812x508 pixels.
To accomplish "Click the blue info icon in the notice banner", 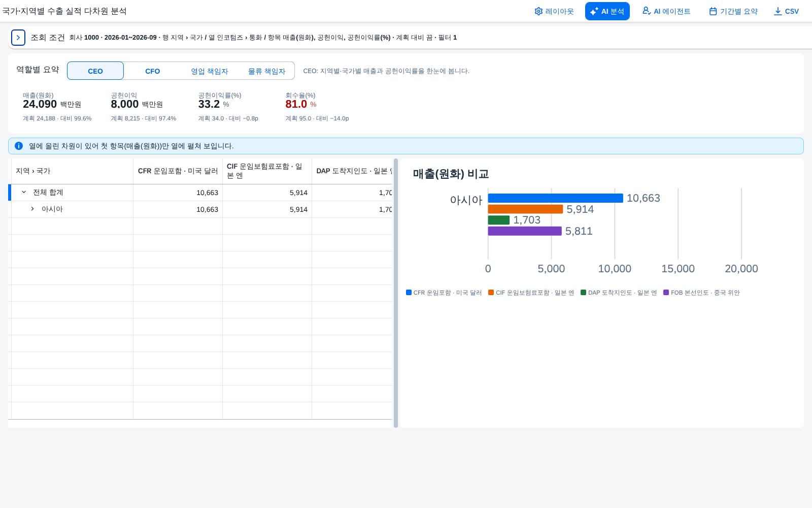I will pyautogui.click(x=19, y=146).
